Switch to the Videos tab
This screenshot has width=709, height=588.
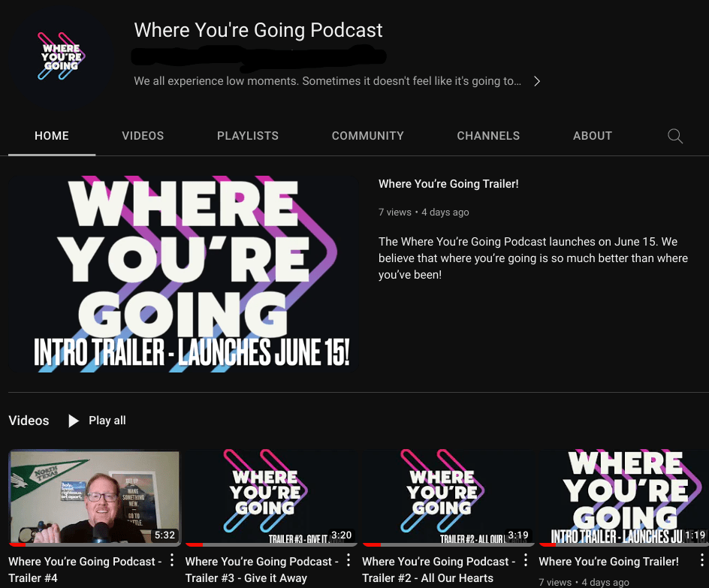[143, 136]
